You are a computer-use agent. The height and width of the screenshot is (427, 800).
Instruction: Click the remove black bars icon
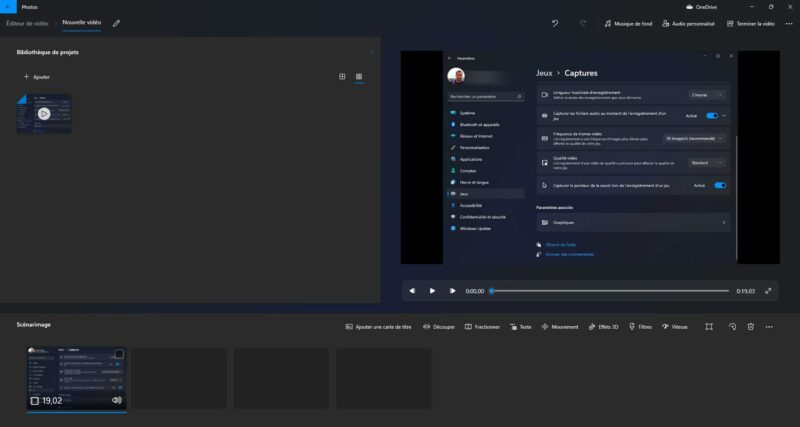pos(709,327)
